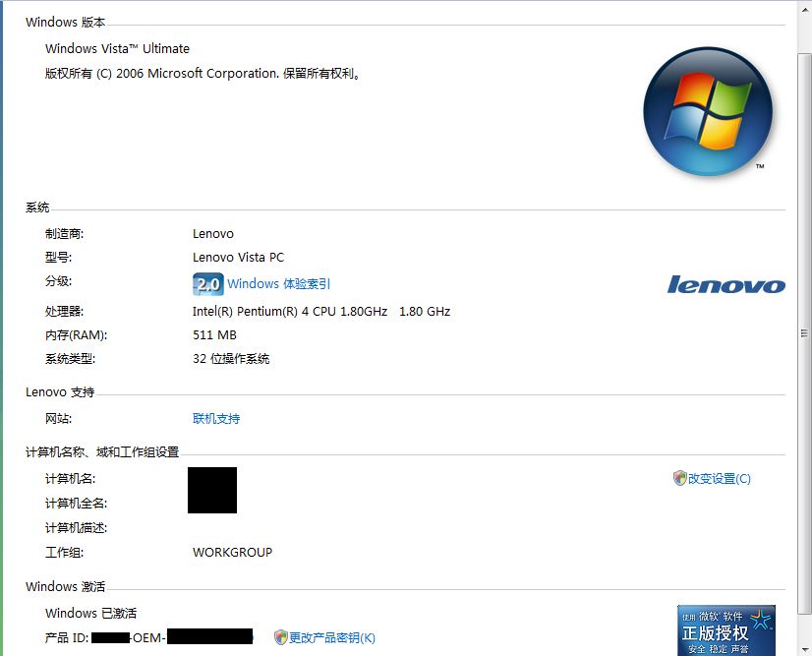Click 改变设置(C) link

click(720, 478)
